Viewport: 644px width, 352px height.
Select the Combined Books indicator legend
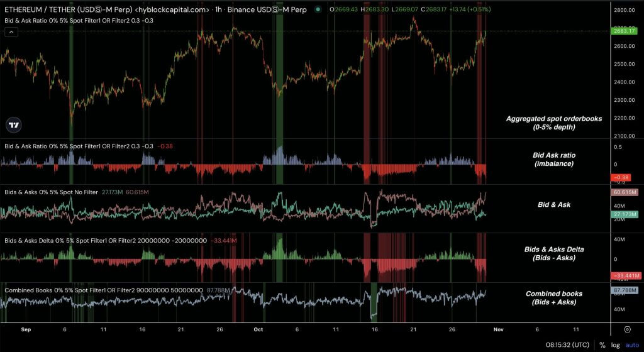click(117, 290)
